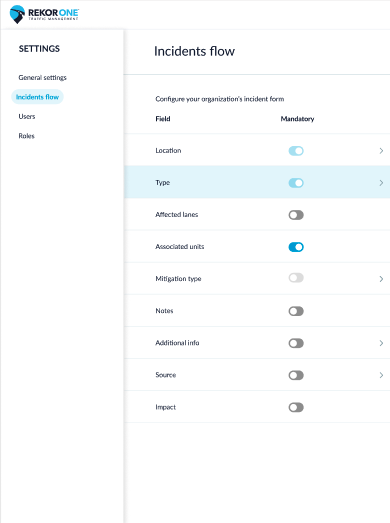Click the Additional info label
This screenshot has width=390, height=523.
pos(177,343)
